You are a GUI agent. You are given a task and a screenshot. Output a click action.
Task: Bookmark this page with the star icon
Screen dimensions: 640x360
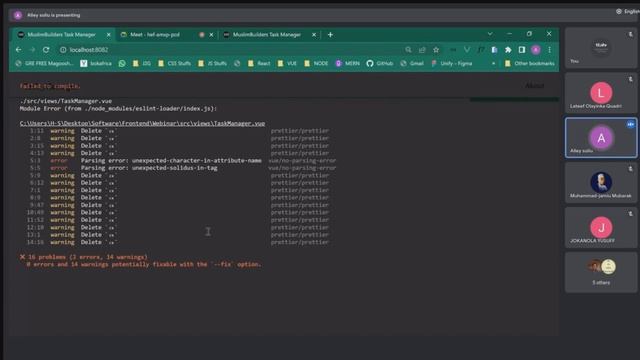pos(436,50)
